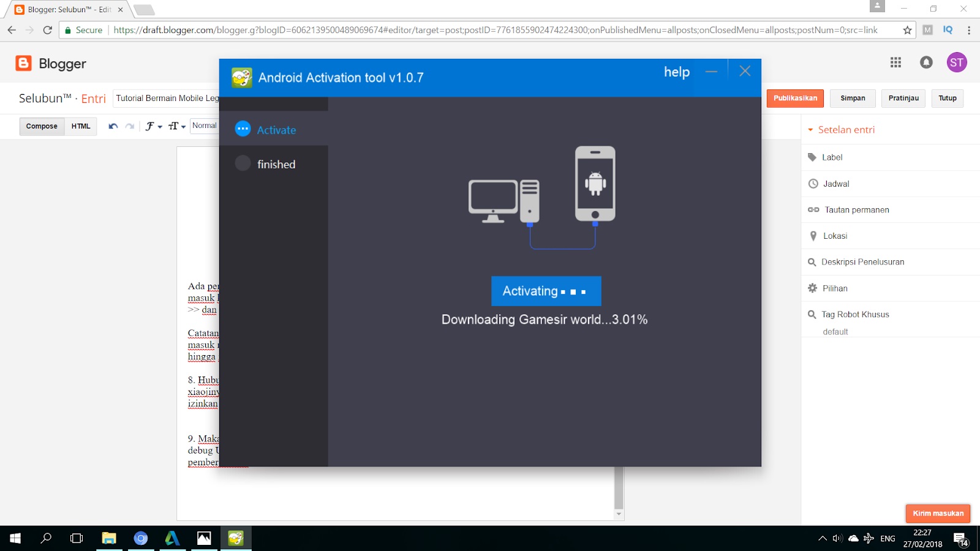
Task: Click the OneDrive cloud tray icon
Action: point(853,539)
